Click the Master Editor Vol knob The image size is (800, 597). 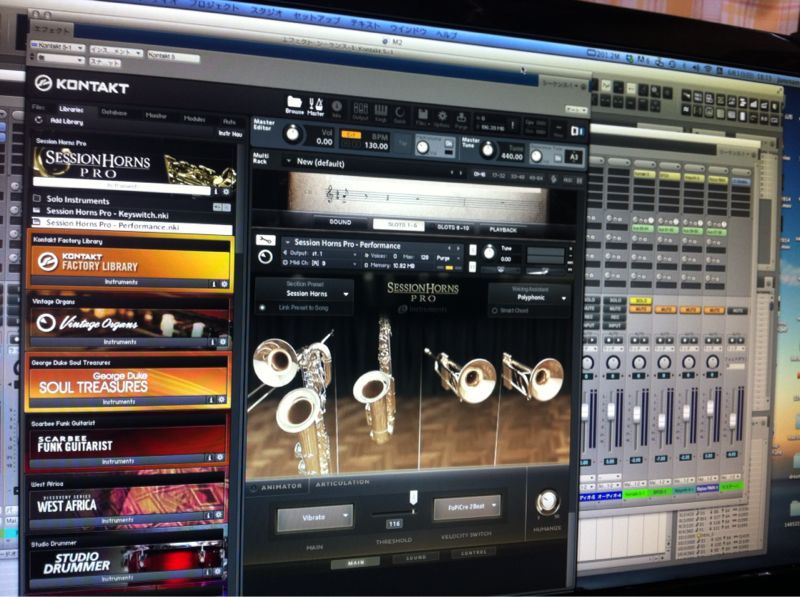click(x=292, y=133)
